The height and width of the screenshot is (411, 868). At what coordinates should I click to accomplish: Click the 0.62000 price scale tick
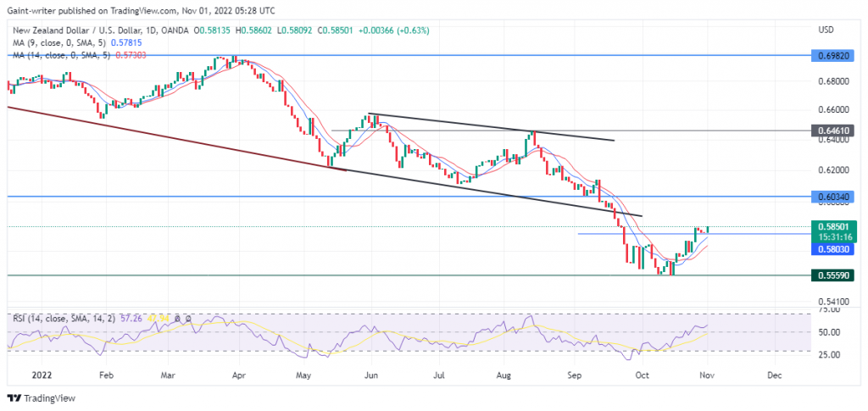(834, 170)
